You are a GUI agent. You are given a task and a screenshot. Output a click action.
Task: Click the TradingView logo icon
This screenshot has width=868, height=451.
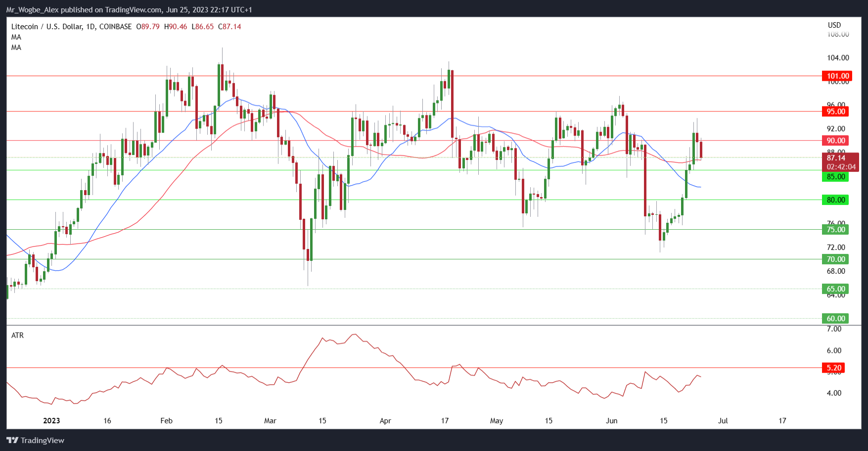pyautogui.click(x=12, y=440)
